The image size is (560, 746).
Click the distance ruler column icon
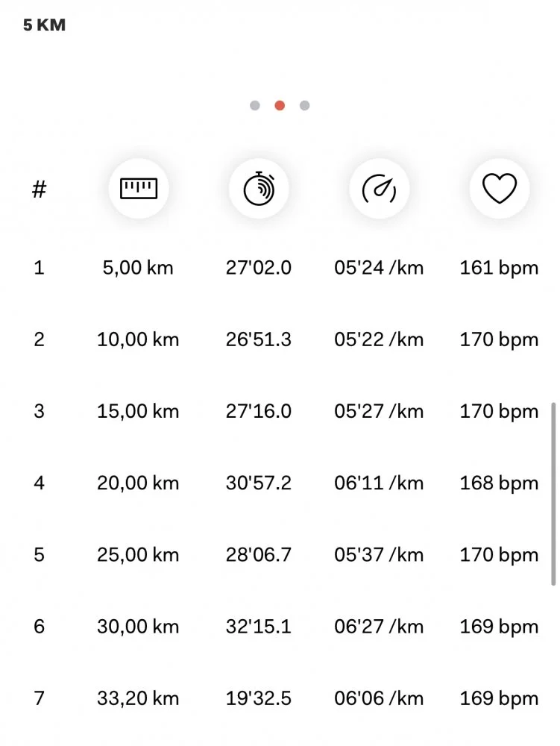tap(138, 189)
